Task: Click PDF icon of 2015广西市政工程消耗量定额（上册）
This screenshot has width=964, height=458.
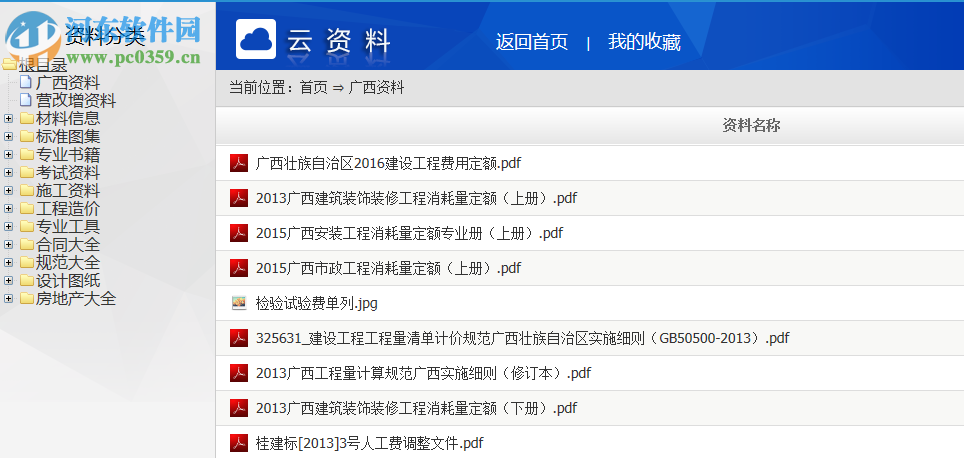Action: [x=239, y=268]
